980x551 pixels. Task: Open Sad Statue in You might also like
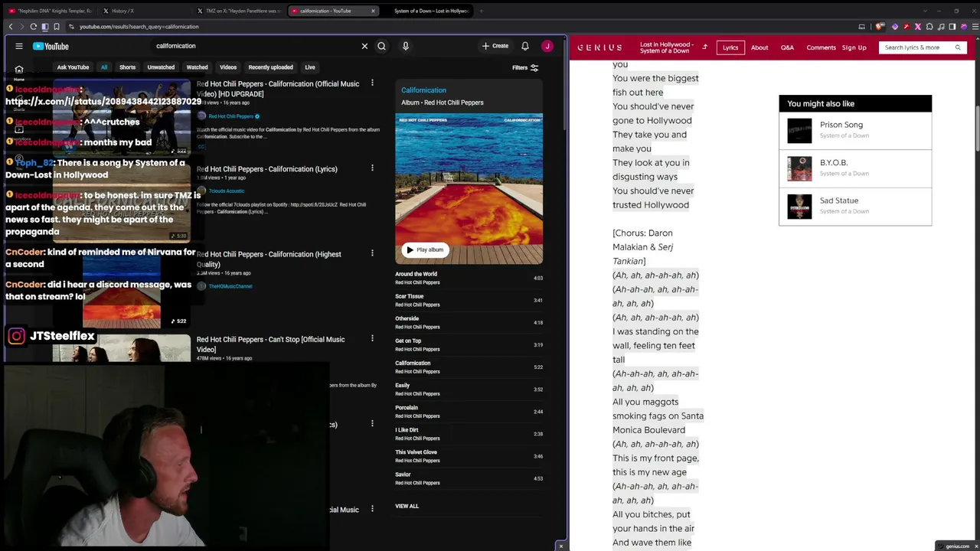[855, 207]
